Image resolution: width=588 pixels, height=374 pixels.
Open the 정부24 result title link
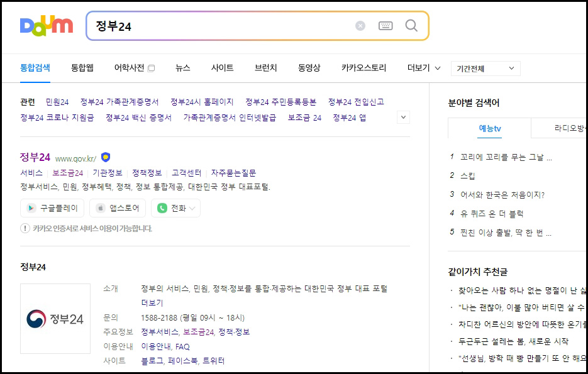click(35, 157)
